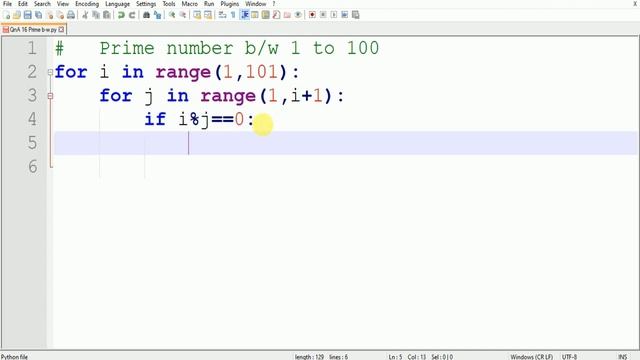
Task: Close the QnA 16 Prime b-w.py tab
Action: point(61,30)
